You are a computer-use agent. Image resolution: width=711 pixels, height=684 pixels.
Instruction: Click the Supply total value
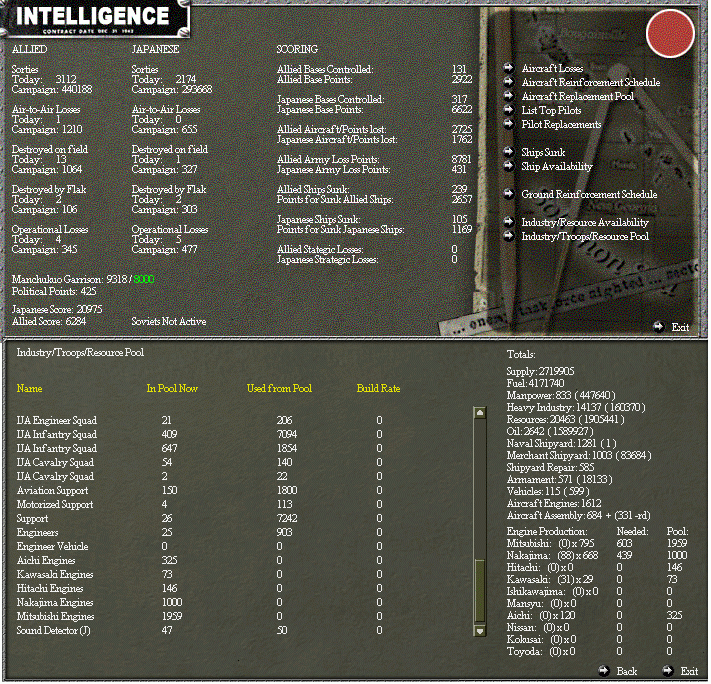tap(556, 371)
